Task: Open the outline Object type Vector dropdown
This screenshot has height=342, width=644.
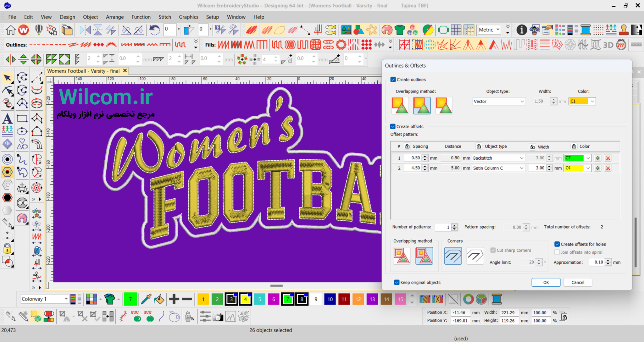Action: point(499,101)
